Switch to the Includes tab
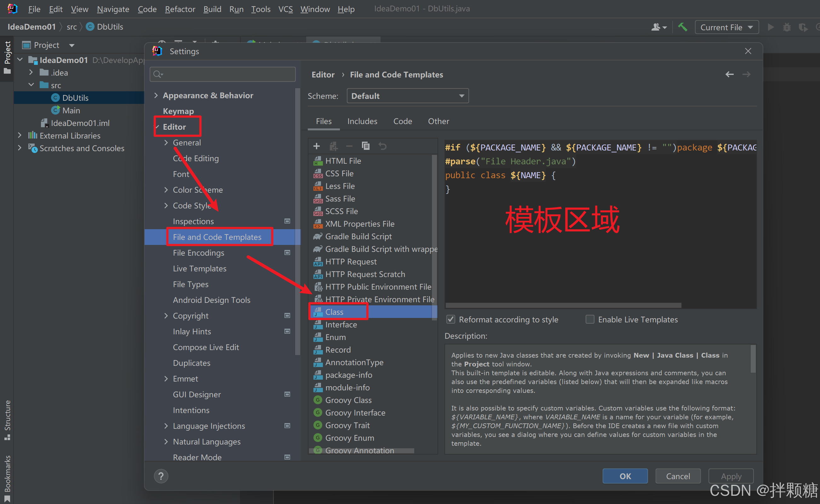This screenshot has height=504, width=820. tap(362, 121)
